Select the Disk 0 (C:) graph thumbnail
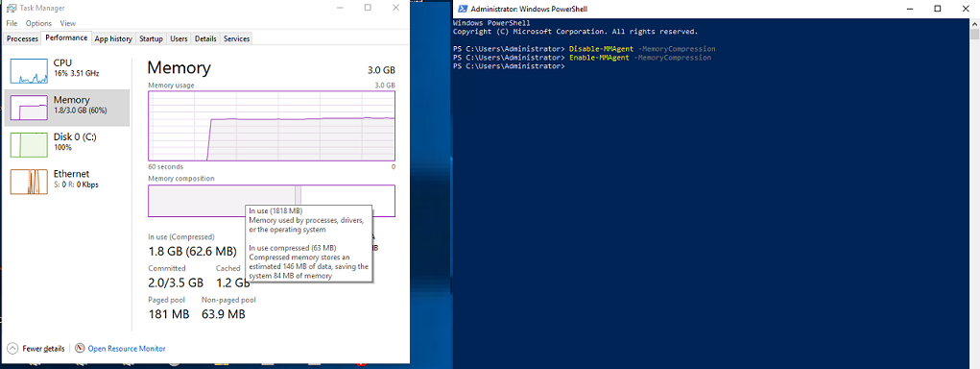The height and width of the screenshot is (369, 980). (x=29, y=145)
